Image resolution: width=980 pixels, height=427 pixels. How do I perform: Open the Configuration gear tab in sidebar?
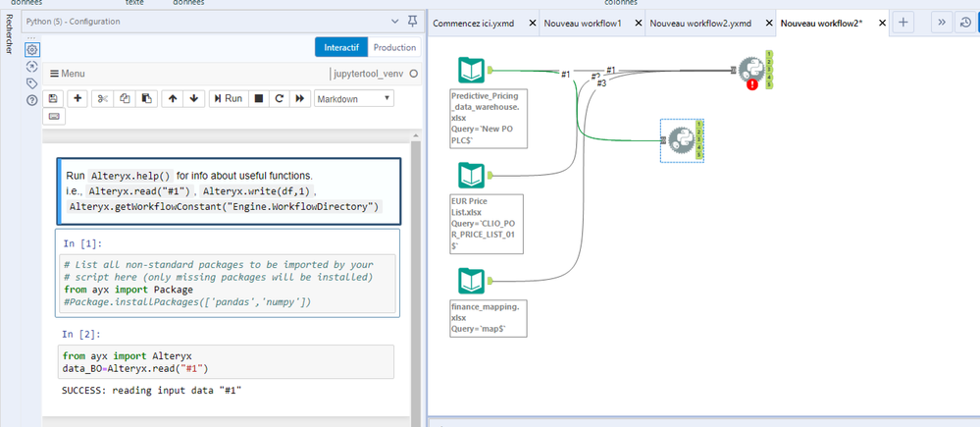(32, 49)
